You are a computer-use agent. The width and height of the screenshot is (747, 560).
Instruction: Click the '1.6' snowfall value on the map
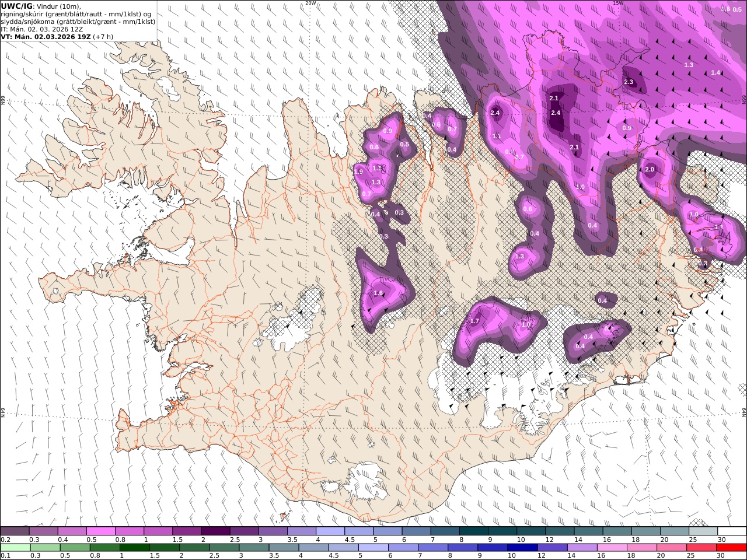click(x=378, y=293)
